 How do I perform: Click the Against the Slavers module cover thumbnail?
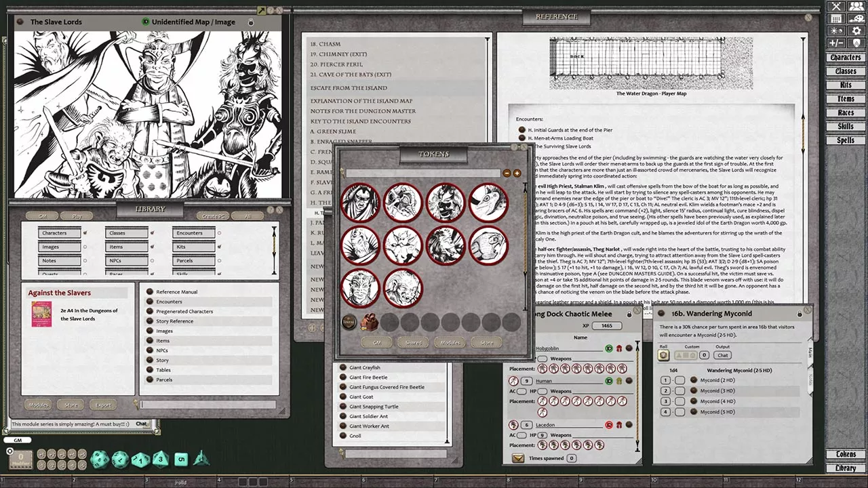tap(41, 314)
